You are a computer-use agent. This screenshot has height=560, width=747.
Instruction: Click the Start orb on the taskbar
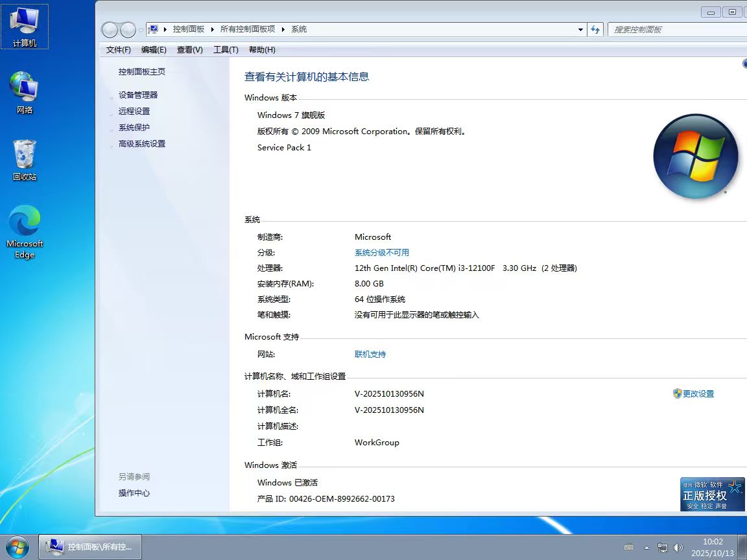pyautogui.click(x=18, y=546)
